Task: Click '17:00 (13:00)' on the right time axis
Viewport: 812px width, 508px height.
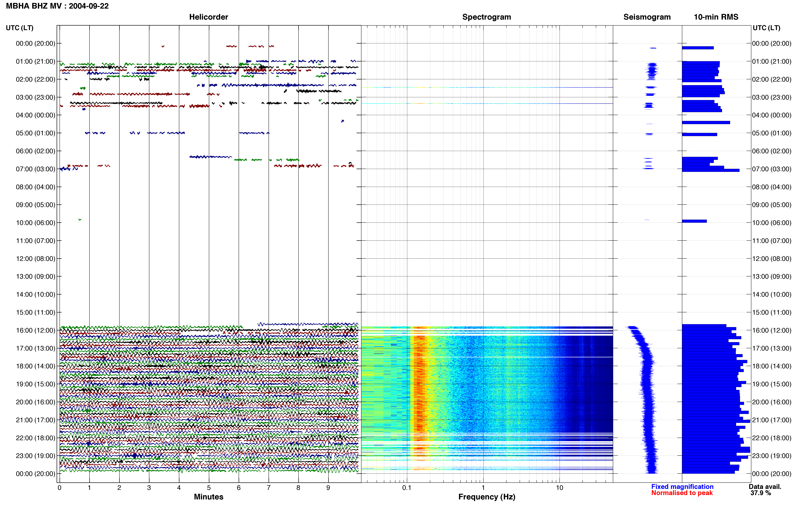Action: [772, 348]
